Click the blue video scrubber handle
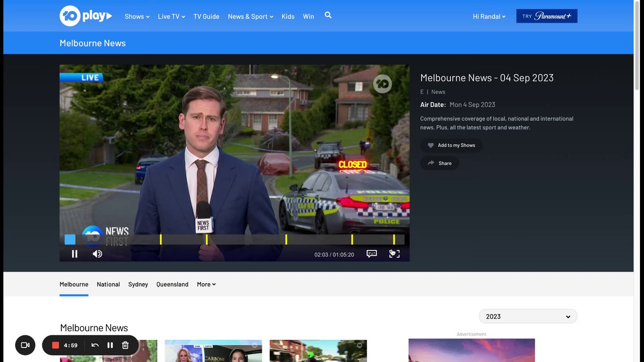This screenshot has height=362, width=644. tap(70, 240)
